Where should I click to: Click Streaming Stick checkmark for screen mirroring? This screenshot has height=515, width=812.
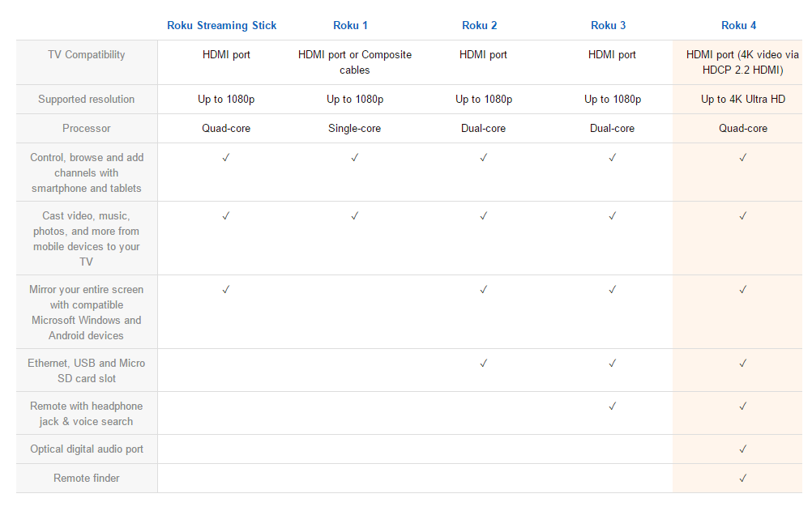pos(226,289)
